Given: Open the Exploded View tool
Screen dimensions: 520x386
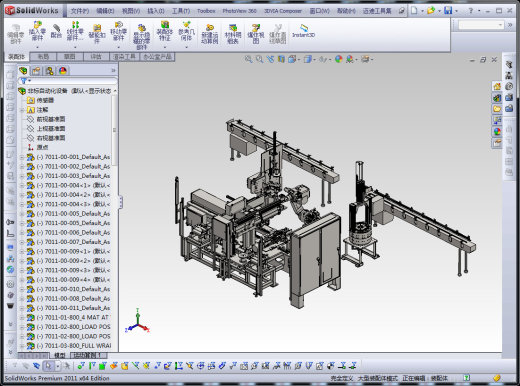Looking at the screenshot, I should coord(256,34).
